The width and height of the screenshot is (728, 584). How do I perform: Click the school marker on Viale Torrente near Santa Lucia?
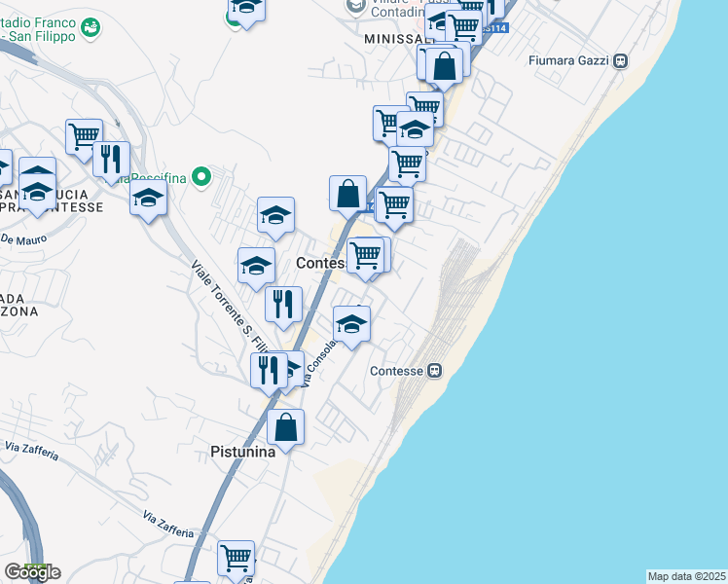148,200
